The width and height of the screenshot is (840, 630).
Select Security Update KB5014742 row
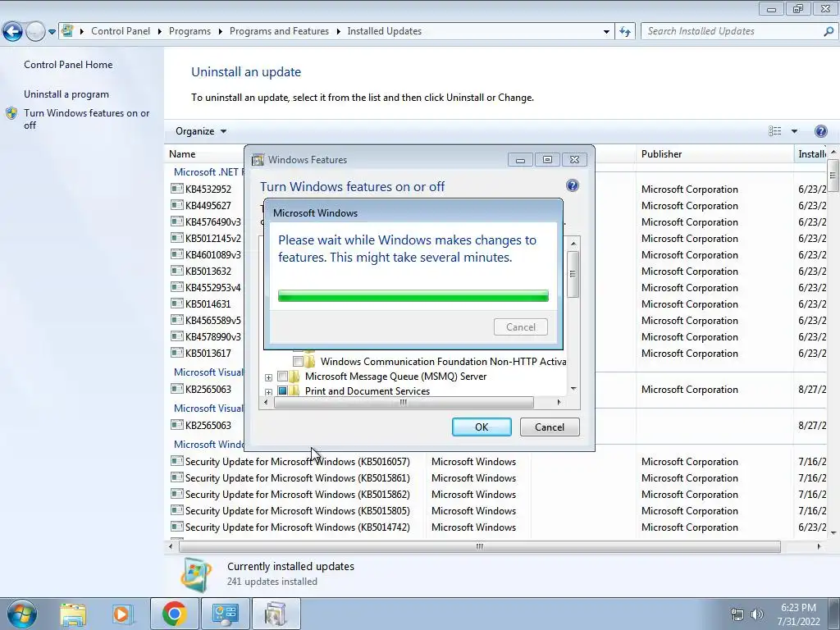pos(498,527)
